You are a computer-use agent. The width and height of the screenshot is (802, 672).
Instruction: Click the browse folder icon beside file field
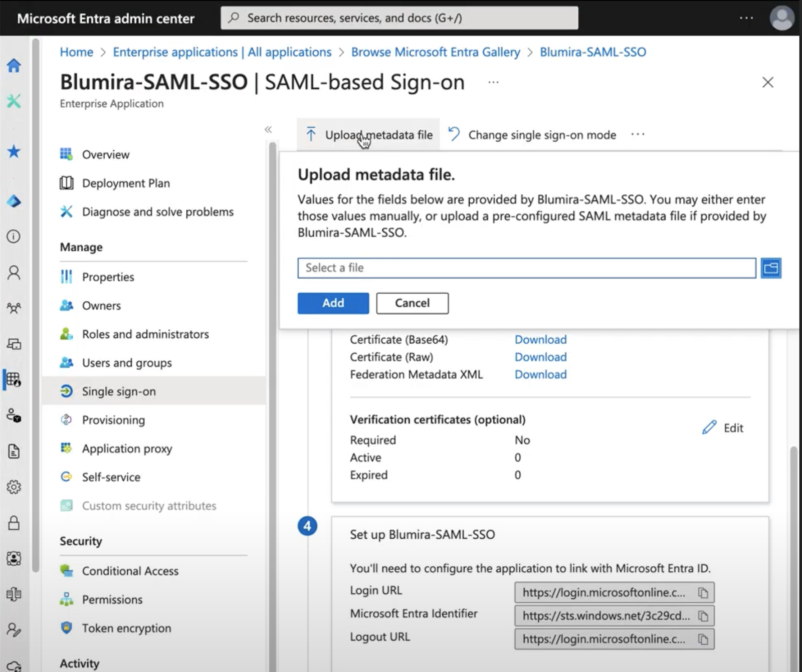pyautogui.click(x=771, y=268)
